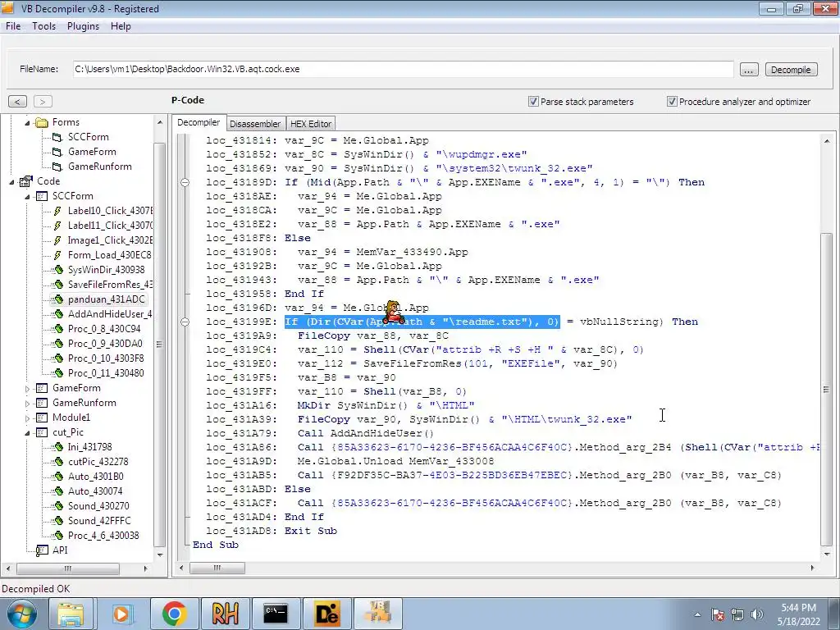The width and height of the screenshot is (840, 630).
Task: Click the Proc_0_8_430C94 procedure icon
Action: pyautogui.click(x=57, y=329)
